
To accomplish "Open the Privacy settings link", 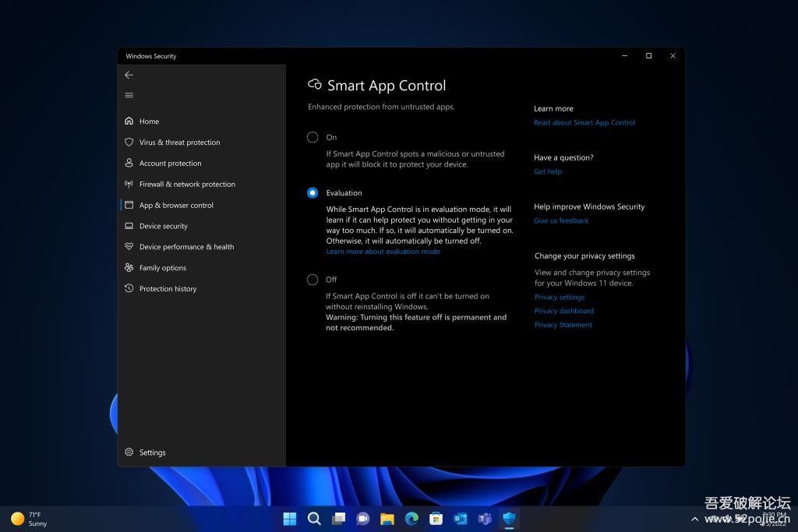I will click(560, 297).
